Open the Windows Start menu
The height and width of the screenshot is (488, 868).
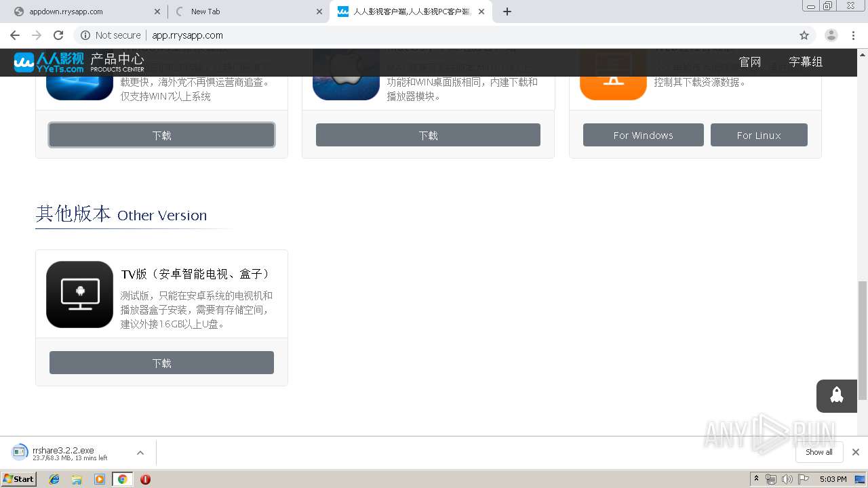pos(19,479)
